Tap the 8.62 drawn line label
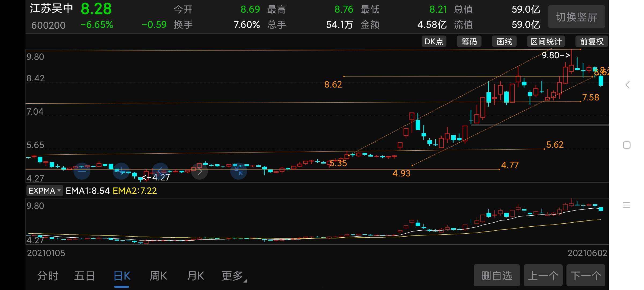 333,85
